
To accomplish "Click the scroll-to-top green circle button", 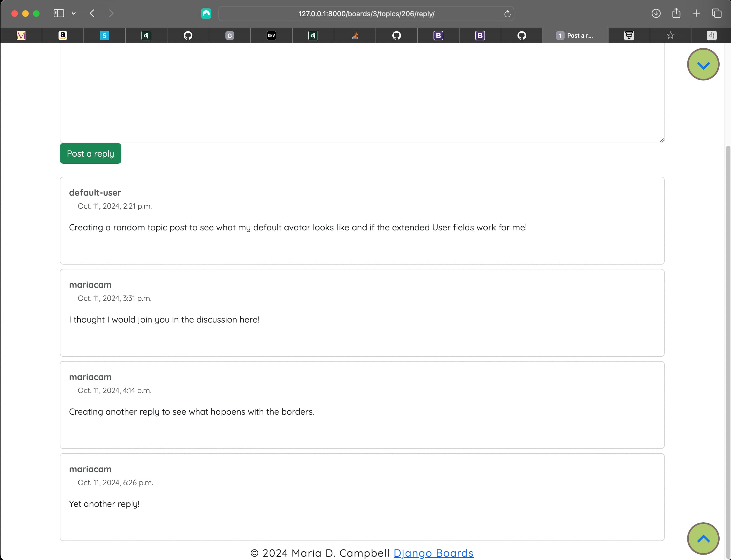I will click(703, 539).
